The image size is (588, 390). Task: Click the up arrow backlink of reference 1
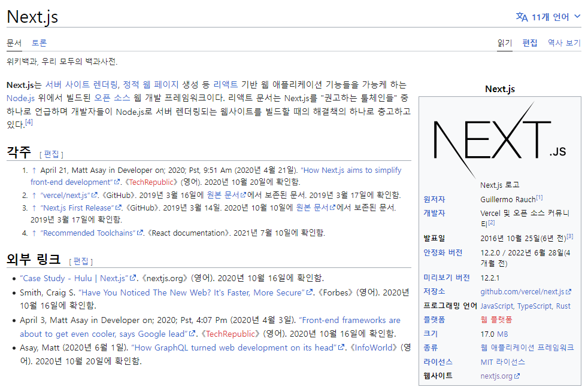(x=34, y=170)
